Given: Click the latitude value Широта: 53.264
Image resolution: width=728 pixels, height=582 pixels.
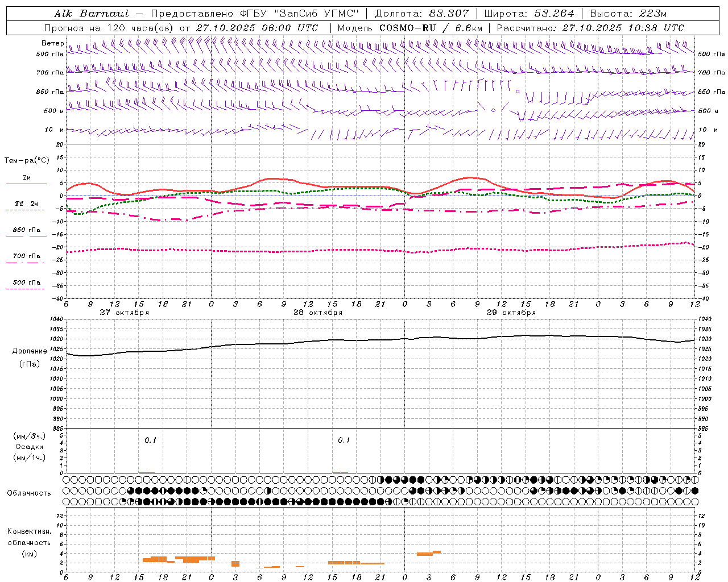Looking at the screenshot, I should 529,14.
